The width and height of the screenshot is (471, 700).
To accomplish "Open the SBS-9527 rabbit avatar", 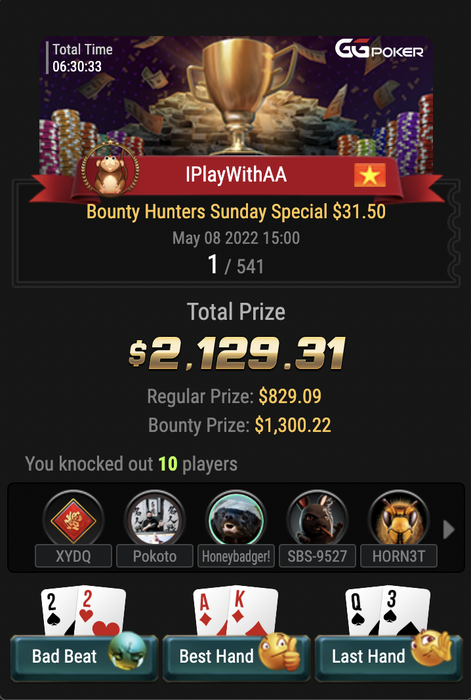I will tap(317, 520).
